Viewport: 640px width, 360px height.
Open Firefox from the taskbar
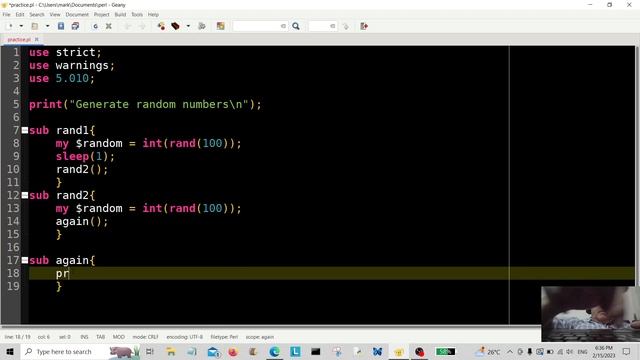(x=233, y=351)
